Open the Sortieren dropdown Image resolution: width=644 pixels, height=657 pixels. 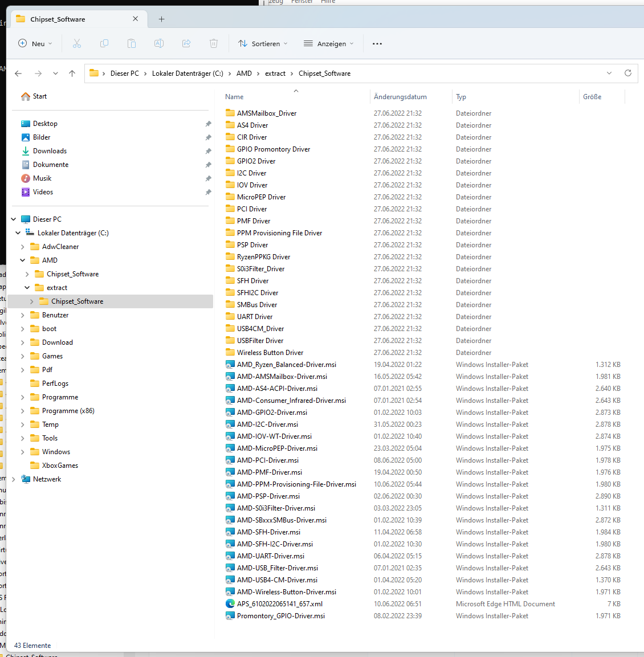pyautogui.click(x=263, y=43)
